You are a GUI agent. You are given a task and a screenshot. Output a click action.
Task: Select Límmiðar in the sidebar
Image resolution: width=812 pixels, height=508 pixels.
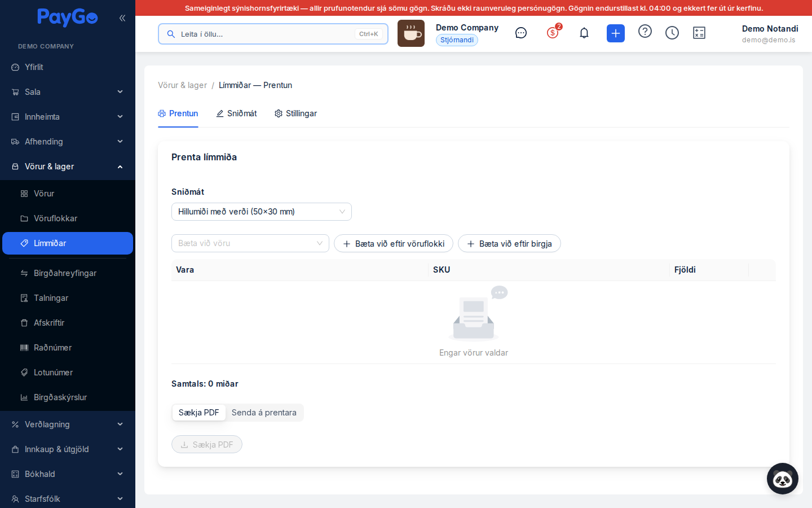click(x=68, y=243)
